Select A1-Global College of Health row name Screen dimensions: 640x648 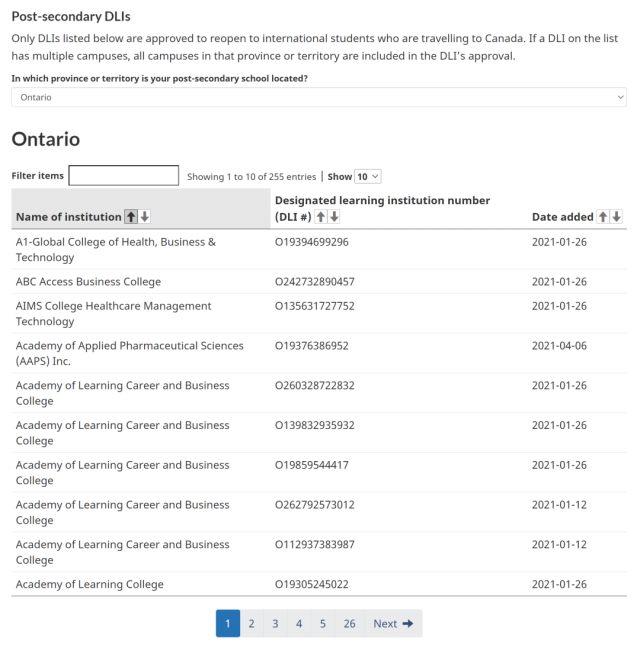click(x=116, y=250)
